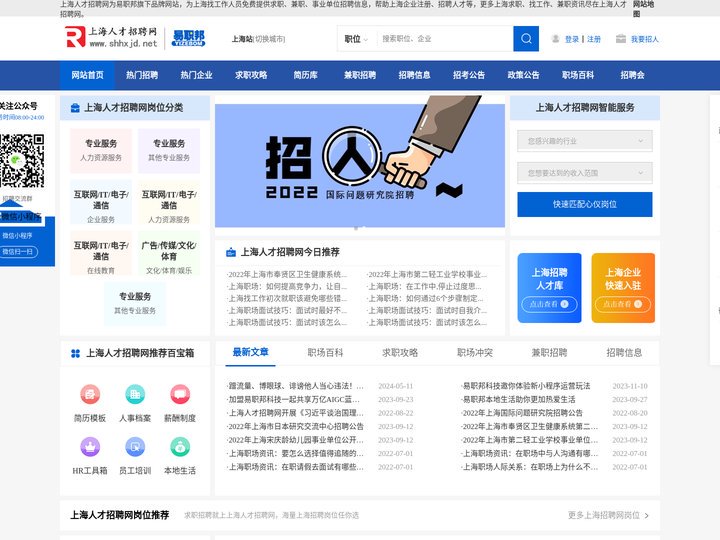Open 求职攻略 in the navigation bar
Image resolution: width=720 pixels, height=540 pixels.
pos(251,75)
